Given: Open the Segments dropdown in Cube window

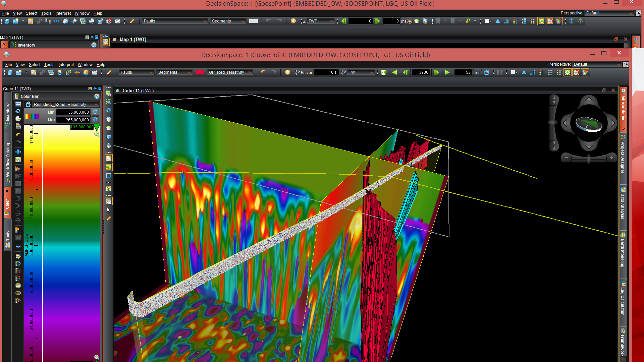Looking at the screenshot, I should (174, 72).
